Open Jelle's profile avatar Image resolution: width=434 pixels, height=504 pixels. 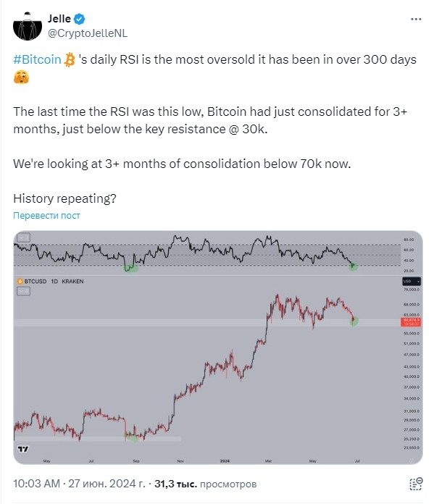28,26
